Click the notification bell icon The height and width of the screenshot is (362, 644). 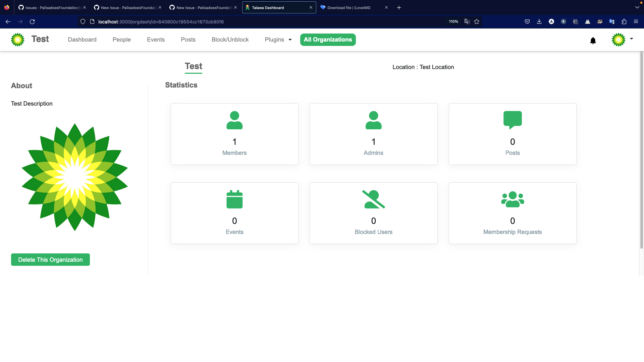[593, 41]
